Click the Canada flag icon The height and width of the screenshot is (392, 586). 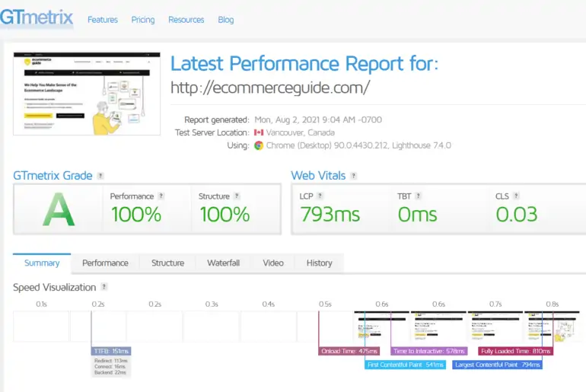(259, 132)
